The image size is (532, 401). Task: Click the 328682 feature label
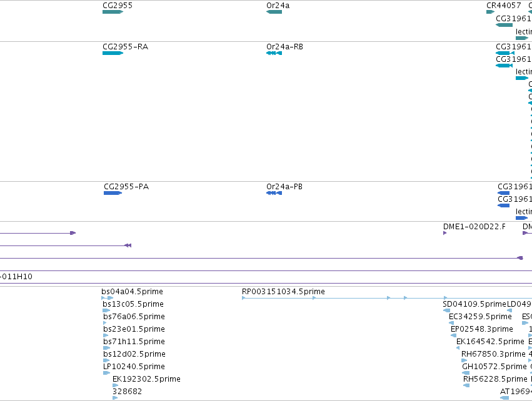(128, 392)
